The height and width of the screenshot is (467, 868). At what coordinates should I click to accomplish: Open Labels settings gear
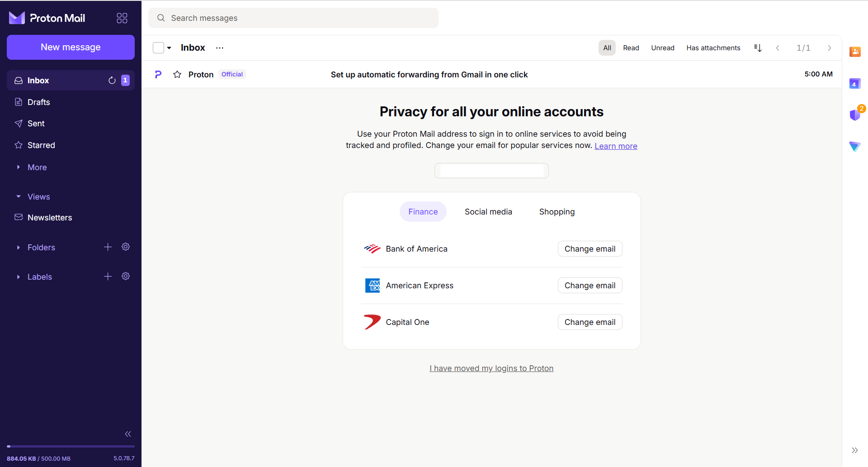(x=126, y=276)
